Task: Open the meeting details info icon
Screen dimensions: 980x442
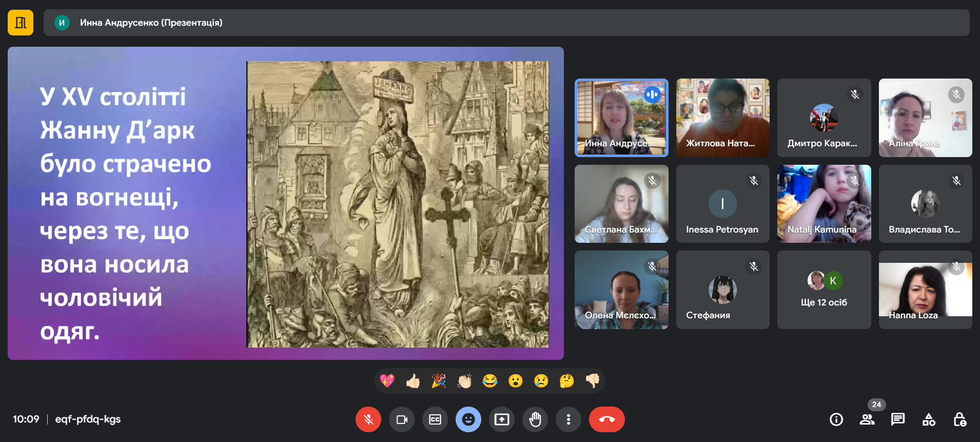Action: [836, 419]
